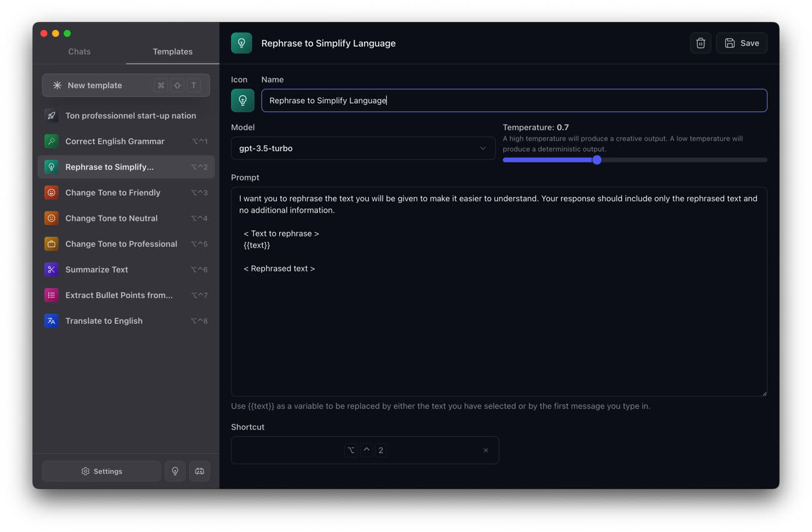Select Translate to English template
This screenshot has height=532, width=812.
click(x=126, y=321)
